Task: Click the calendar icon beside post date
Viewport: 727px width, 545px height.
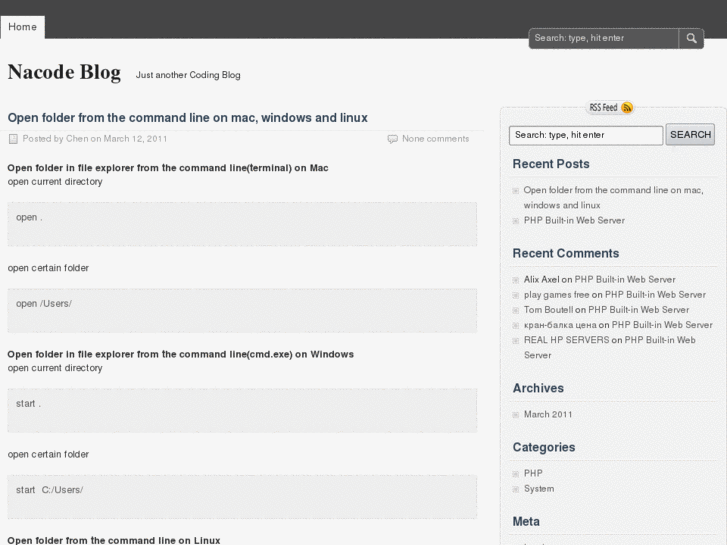Action: [x=13, y=139]
